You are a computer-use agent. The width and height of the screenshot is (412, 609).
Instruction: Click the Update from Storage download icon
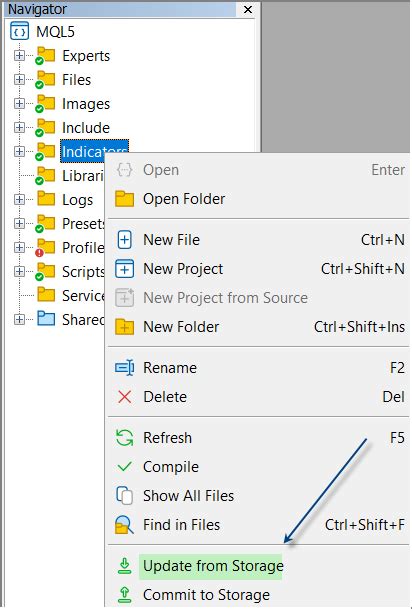[x=125, y=566]
